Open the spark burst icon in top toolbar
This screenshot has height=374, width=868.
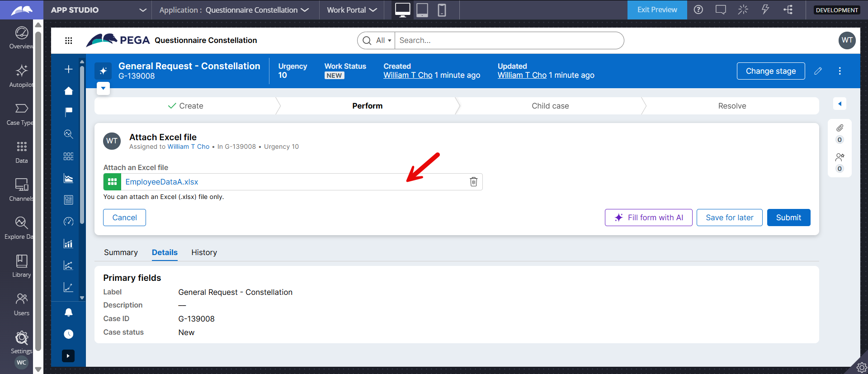743,9
